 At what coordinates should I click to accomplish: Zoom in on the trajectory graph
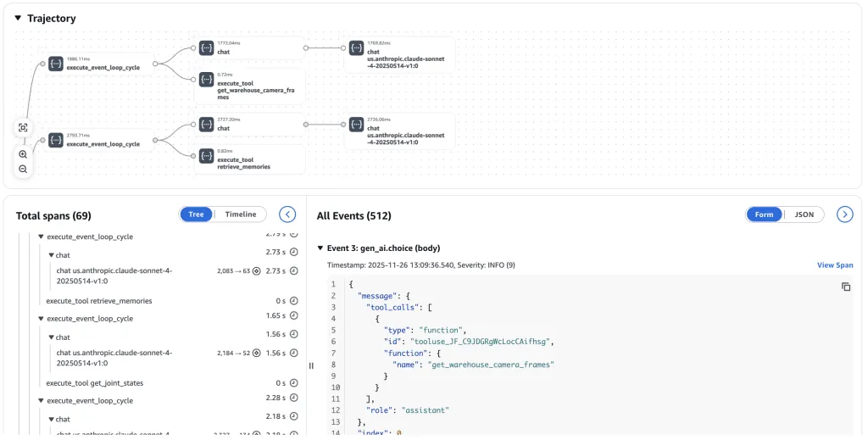[x=23, y=154]
